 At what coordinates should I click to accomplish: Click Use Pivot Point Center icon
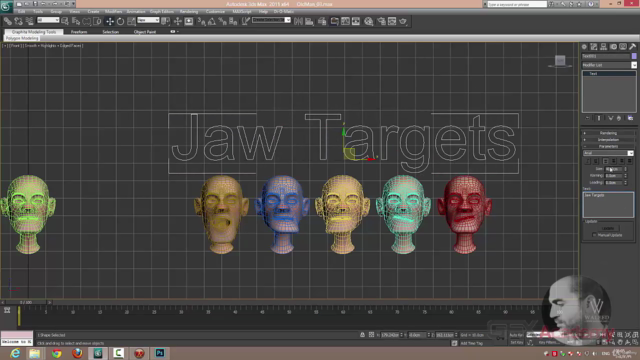click(x=165, y=21)
